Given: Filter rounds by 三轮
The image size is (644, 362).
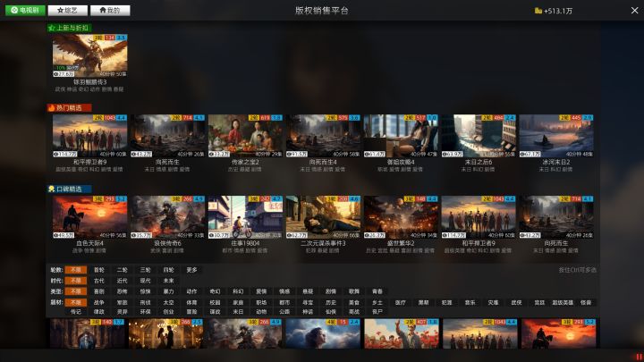Looking at the screenshot, I should pyautogui.click(x=146, y=270).
